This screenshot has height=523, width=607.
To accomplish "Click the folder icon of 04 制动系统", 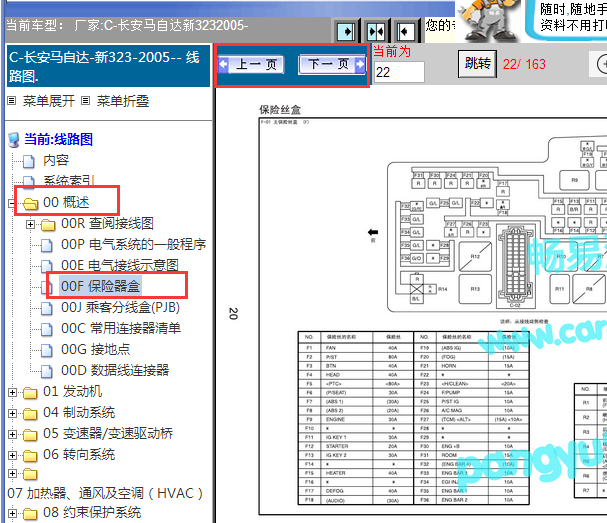I will point(30,414).
